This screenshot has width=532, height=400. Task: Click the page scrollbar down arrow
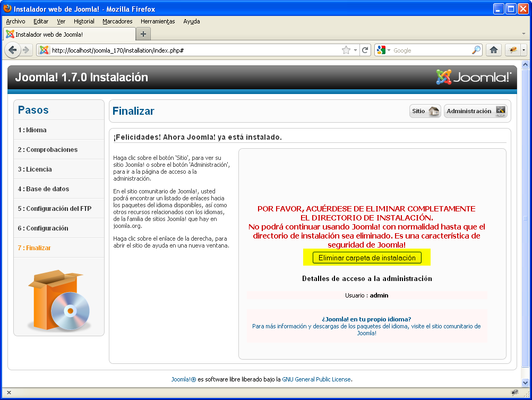click(x=525, y=382)
